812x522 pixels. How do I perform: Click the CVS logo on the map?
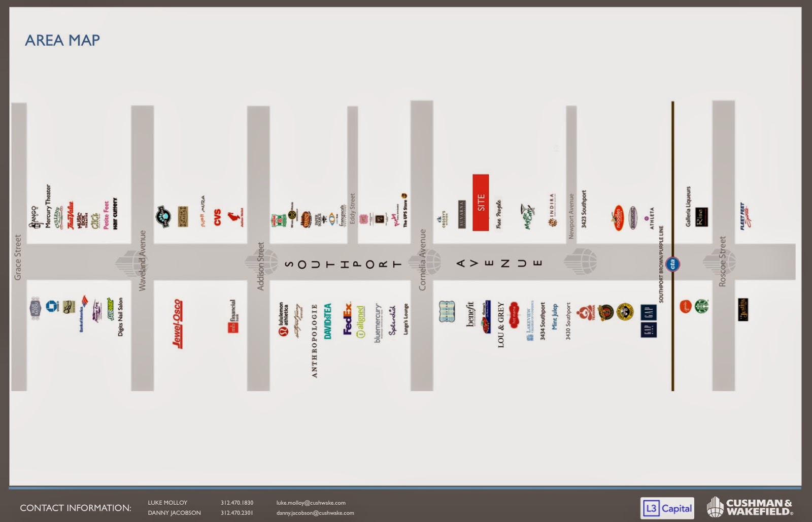218,217
